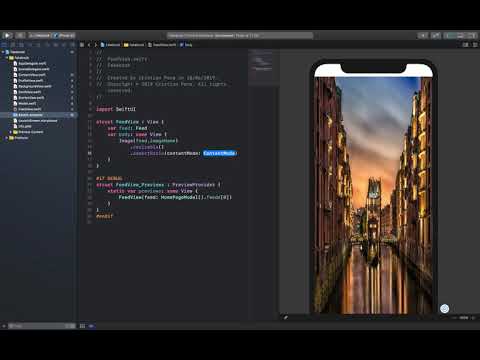Screen dimensions: 480x360
Task: Pin the preview with the pin icon
Action: pyautogui.click(x=286, y=318)
